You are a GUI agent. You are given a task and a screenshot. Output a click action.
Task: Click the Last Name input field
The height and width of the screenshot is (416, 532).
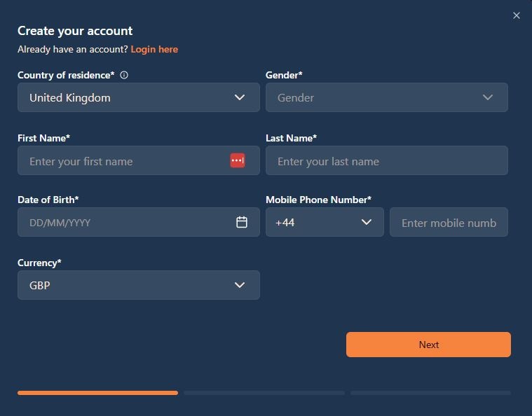387,160
